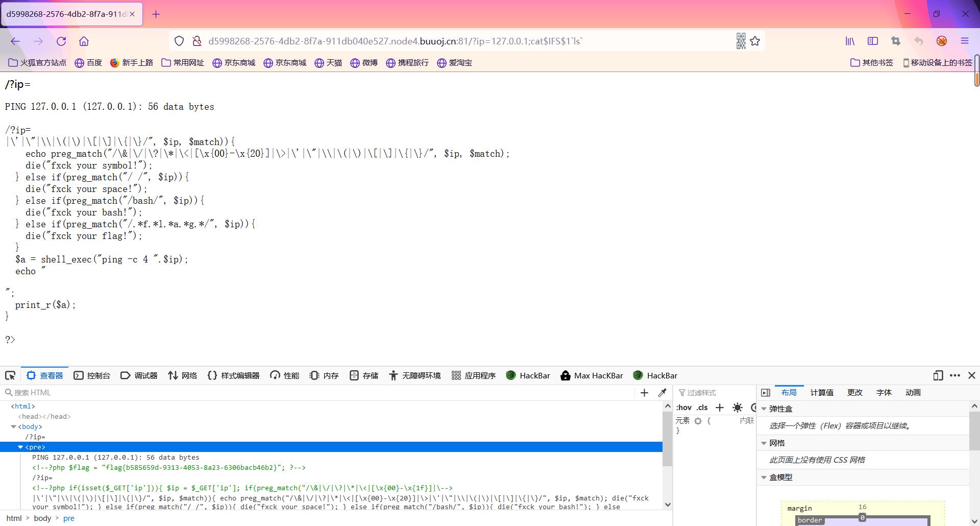Open the 新手上路 bookmark
Image resolution: width=980 pixels, height=526 pixels.
(x=132, y=63)
